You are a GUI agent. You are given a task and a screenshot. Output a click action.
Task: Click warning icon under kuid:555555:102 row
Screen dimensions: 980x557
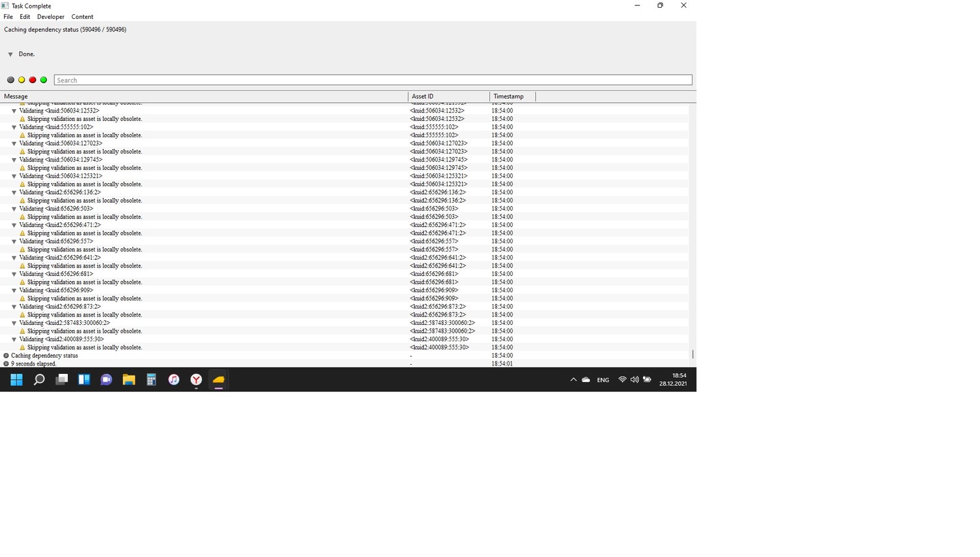pyautogui.click(x=22, y=135)
